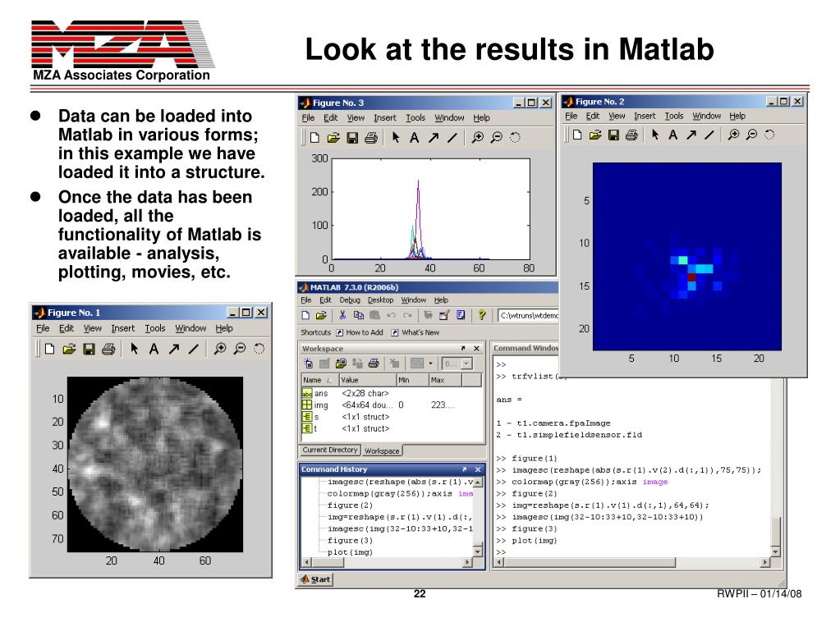
Task: Click Save icon in Figure No. 3
Action: (352, 138)
